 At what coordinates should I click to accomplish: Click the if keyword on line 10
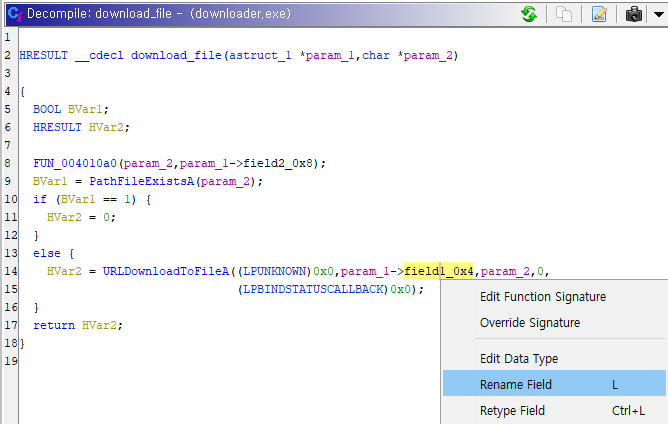(40, 199)
